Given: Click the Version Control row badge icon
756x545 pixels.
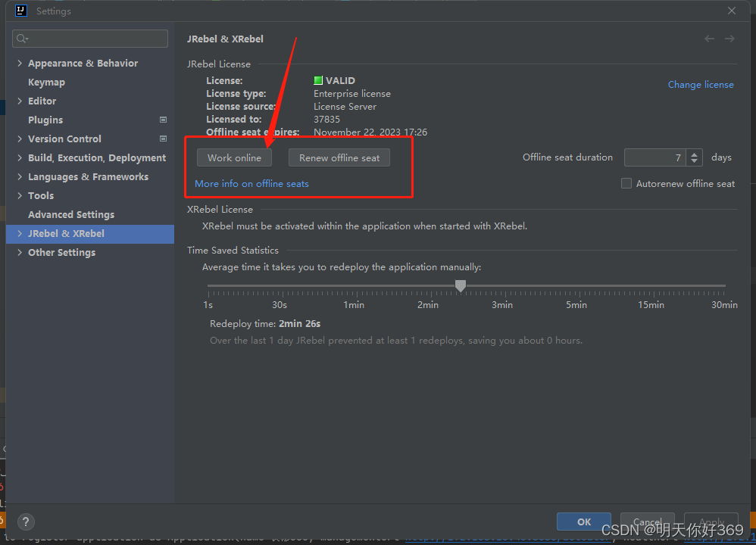Looking at the screenshot, I should pos(163,139).
